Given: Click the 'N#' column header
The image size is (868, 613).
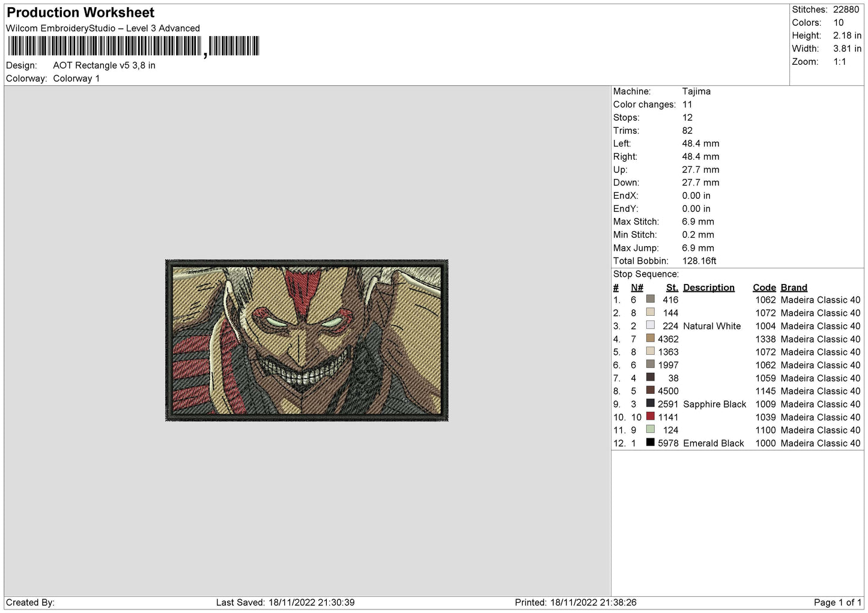Looking at the screenshot, I should [637, 288].
